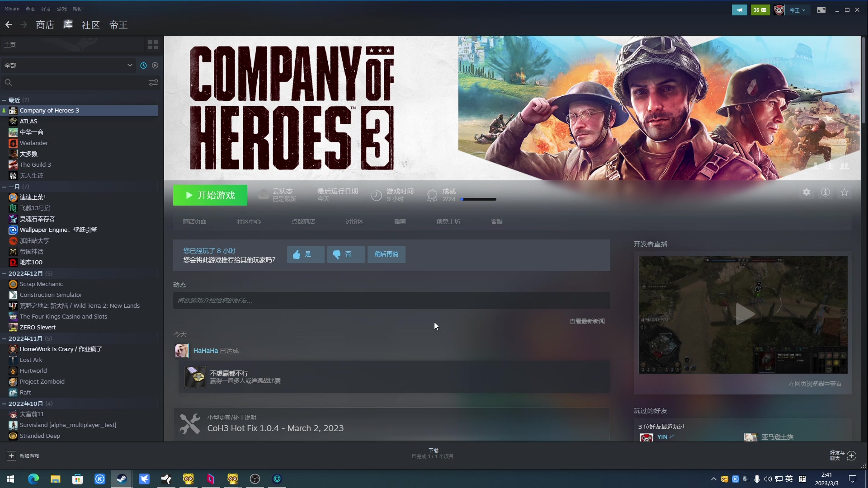Viewport: 868px width, 488px height.
Task: Go to the 商店 tab
Action: point(45,25)
